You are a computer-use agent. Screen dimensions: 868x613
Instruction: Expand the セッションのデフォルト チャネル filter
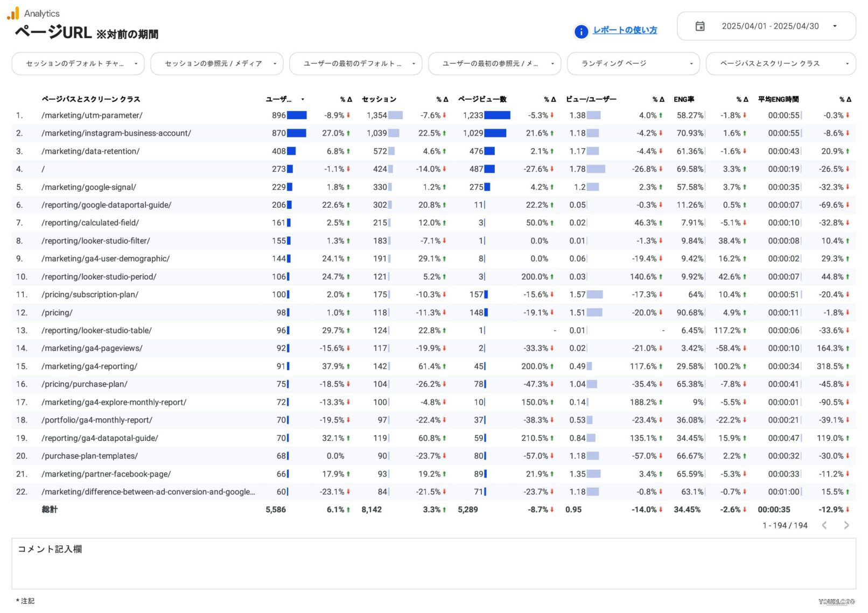click(78, 64)
